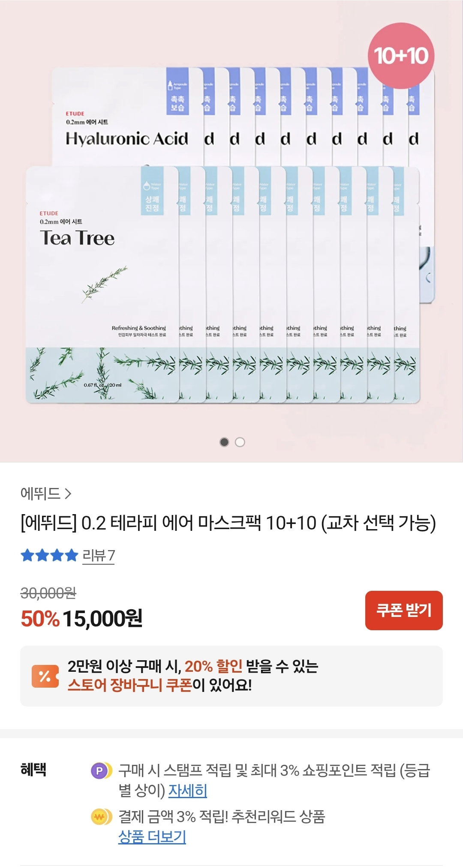Click the 50% 15,000원 sale price
The width and height of the screenshot is (463, 868).
[x=81, y=618]
